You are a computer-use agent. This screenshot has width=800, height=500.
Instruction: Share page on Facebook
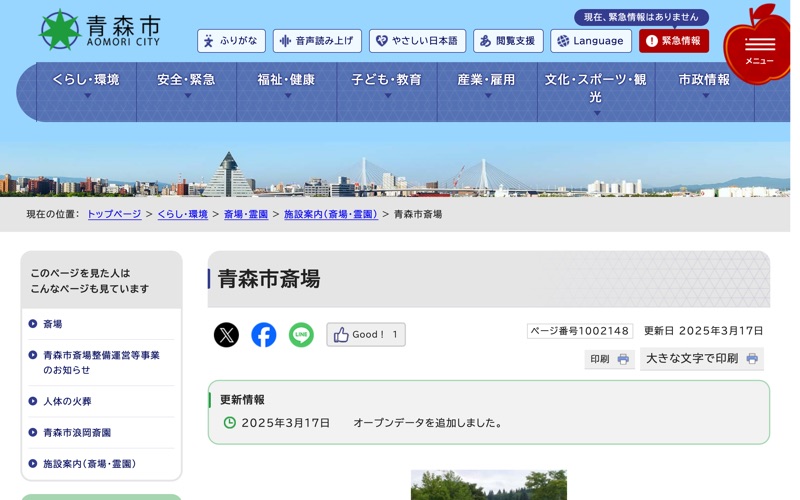(x=264, y=335)
